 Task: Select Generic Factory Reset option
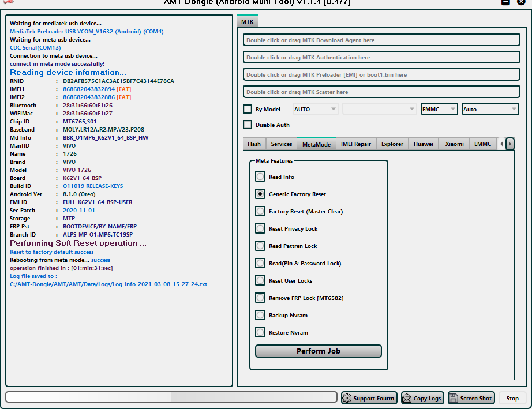click(260, 194)
